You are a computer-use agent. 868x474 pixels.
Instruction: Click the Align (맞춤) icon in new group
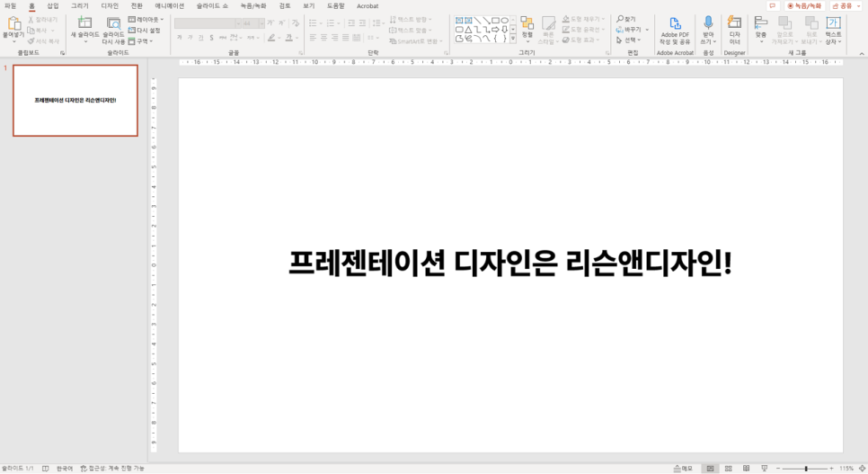(x=761, y=23)
